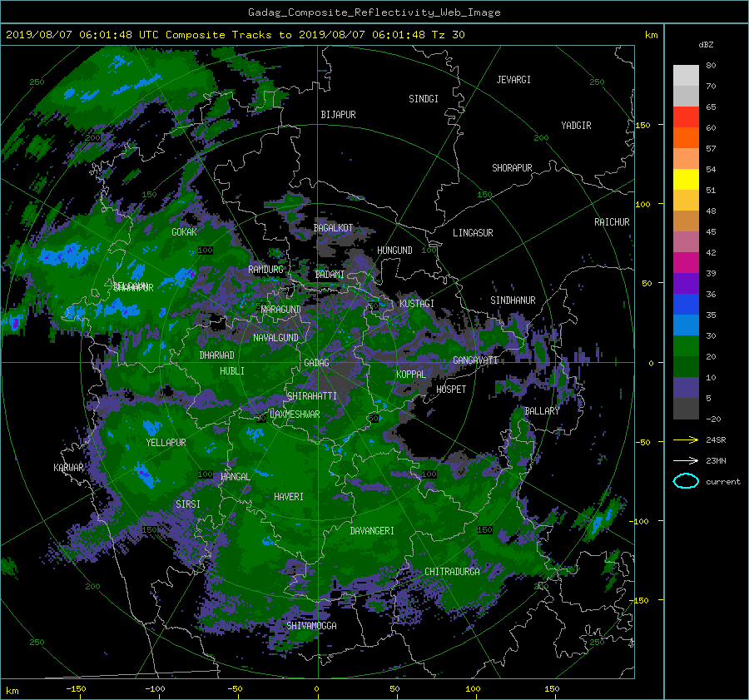Image resolution: width=749 pixels, height=700 pixels.
Task: Click the JEVARGI city label
Action: tap(513, 80)
